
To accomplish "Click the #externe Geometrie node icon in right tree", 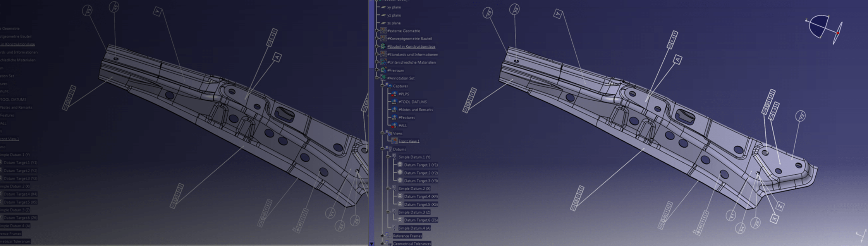I will pos(383,31).
